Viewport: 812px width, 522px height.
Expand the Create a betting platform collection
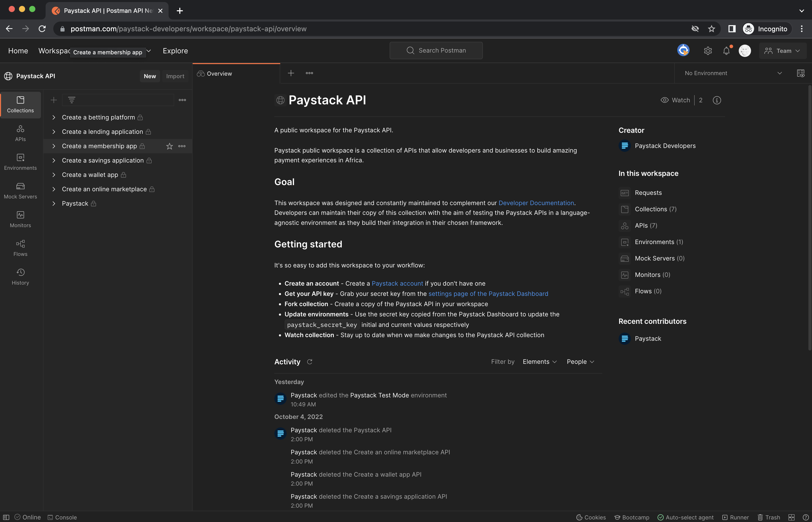(x=54, y=117)
